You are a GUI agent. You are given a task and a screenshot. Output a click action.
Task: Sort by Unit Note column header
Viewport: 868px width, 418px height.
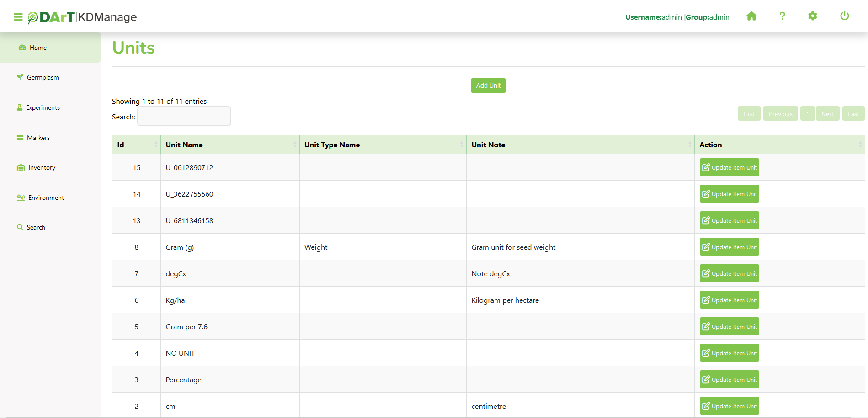coord(580,145)
